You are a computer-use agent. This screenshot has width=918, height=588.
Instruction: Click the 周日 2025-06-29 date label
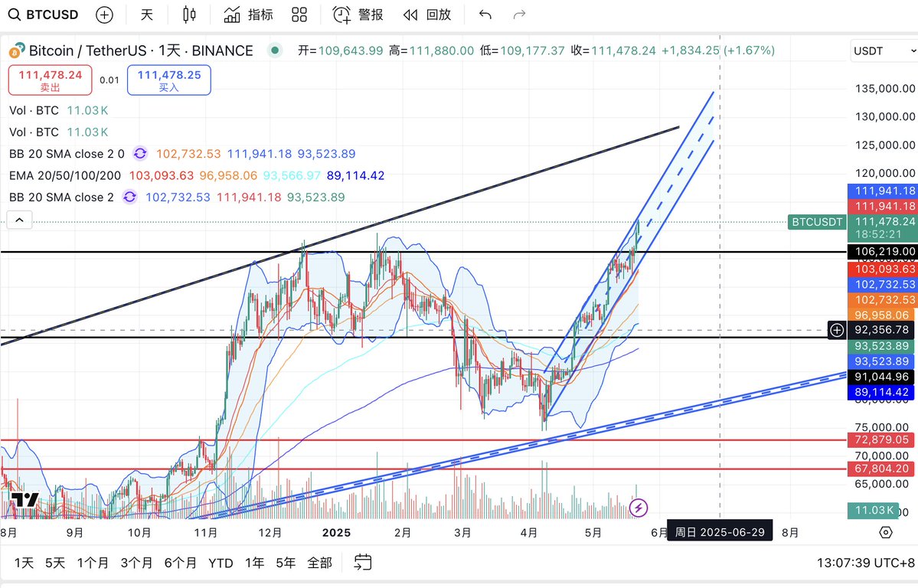pyautogui.click(x=720, y=532)
